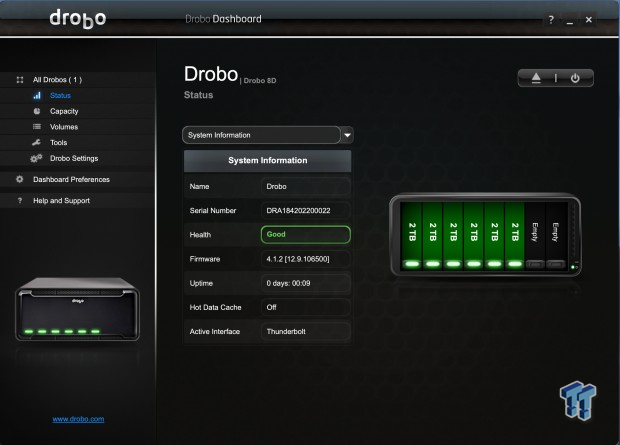Click the All Drobos grid icon
Image resolution: width=620 pixels, height=445 pixels.
[20, 80]
